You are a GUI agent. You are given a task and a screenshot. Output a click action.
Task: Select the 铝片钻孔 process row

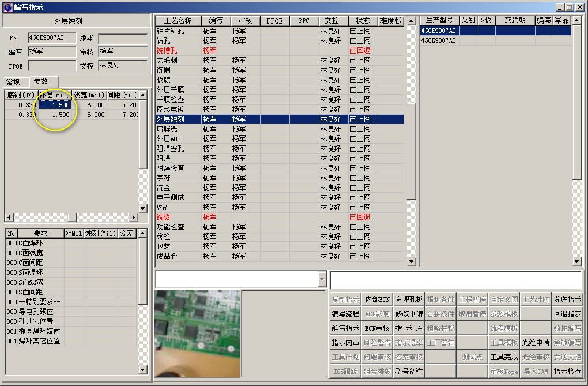pos(280,31)
